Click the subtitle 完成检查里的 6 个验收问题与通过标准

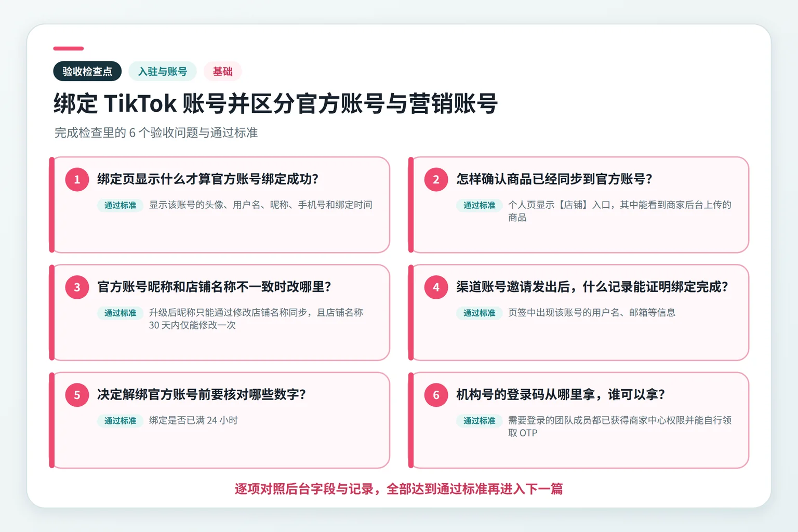(156, 132)
